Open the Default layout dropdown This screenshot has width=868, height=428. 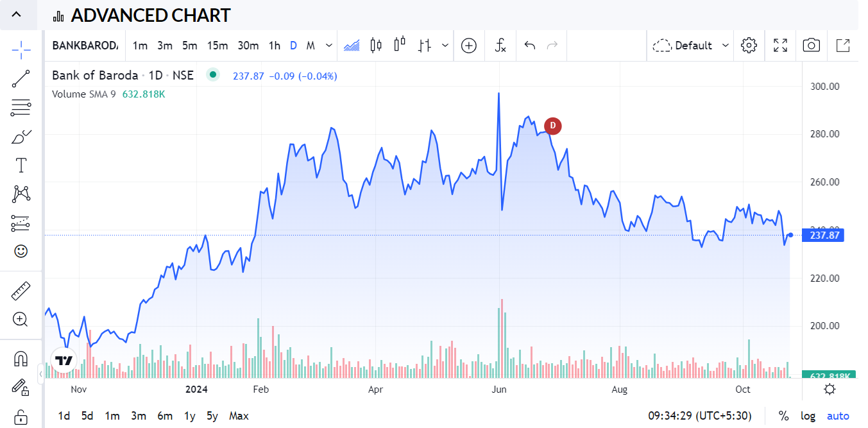(x=690, y=46)
